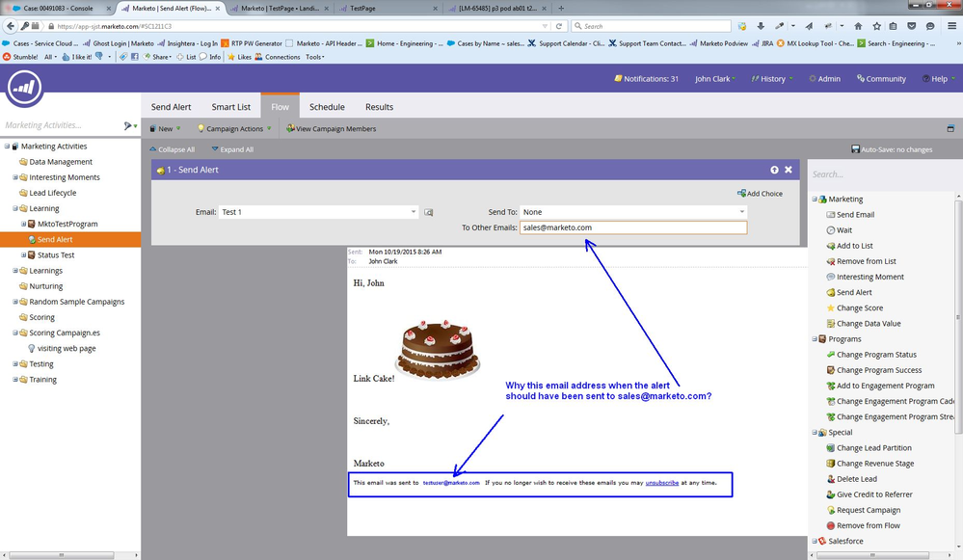Click the email preview icon beside Test 1
Screen dimensions: 963x560
coord(429,212)
